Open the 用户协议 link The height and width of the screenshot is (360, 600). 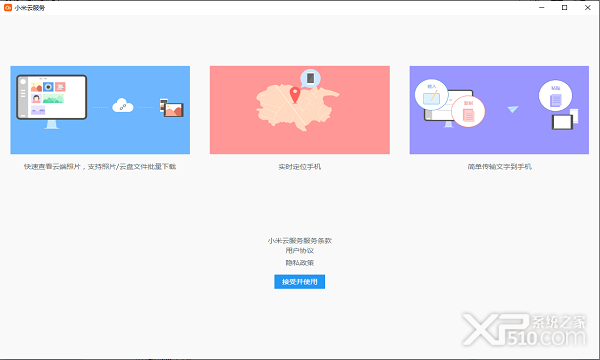[300, 251]
